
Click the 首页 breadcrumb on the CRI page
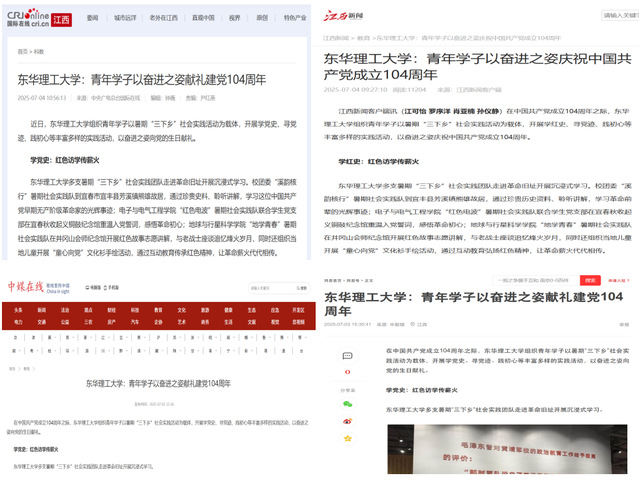[x=22, y=52]
